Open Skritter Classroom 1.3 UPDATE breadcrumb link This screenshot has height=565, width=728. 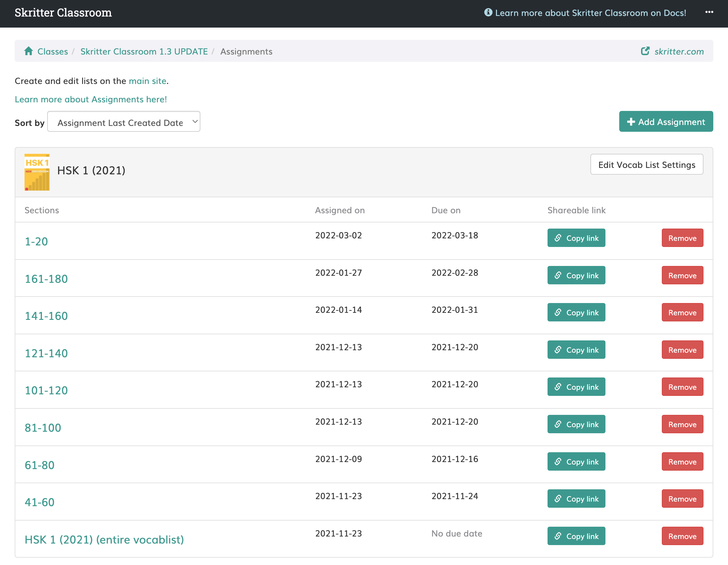coord(144,51)
